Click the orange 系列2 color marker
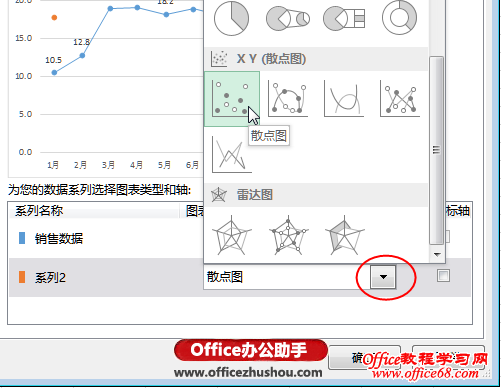The height and width of the screenshot is (388, 501). (x=22, y=277)
